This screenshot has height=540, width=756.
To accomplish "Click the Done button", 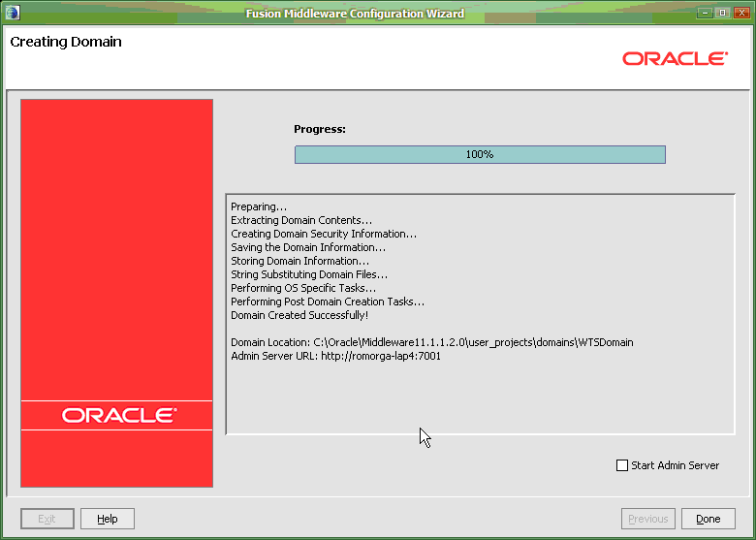I will tap(709, 519).
